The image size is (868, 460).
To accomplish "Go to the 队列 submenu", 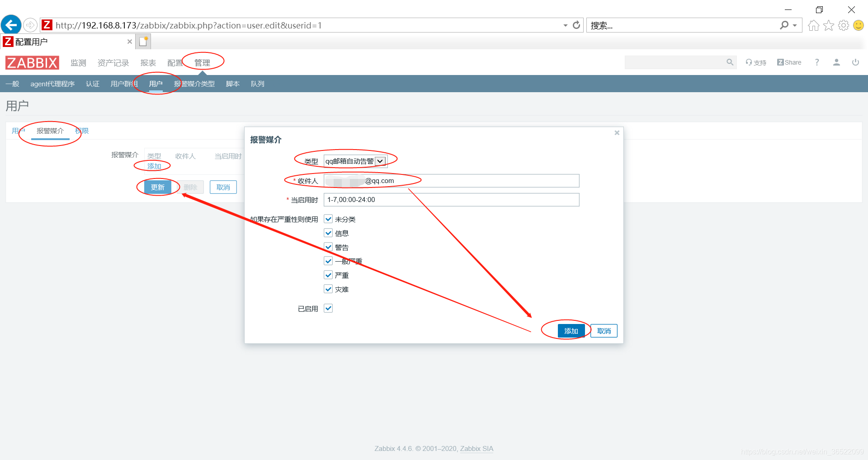I will point(258,84).
